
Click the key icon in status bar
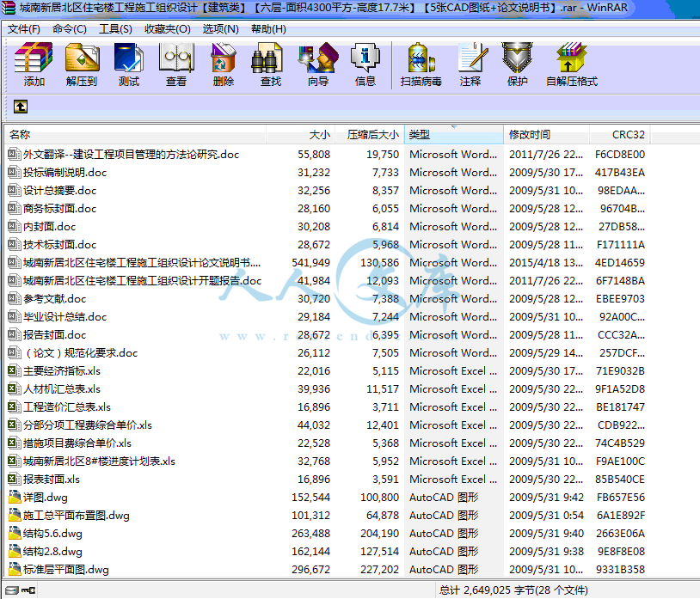tap(28, 590)
